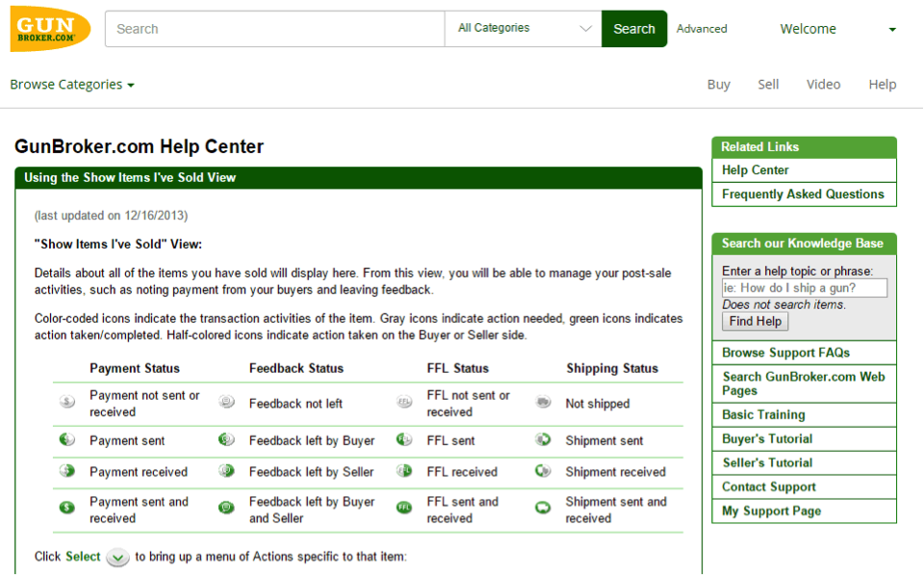Focus the help topic input field

click(805, 288)
